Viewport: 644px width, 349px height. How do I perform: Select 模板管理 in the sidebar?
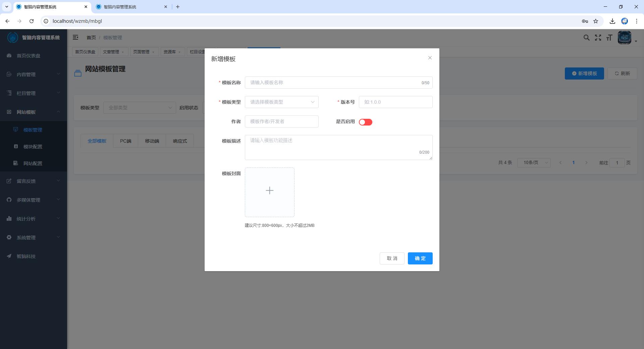tap(32, 130)
